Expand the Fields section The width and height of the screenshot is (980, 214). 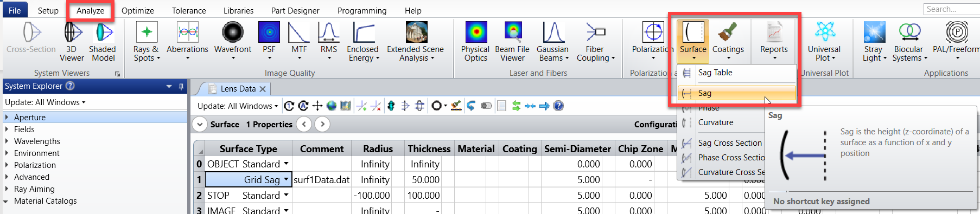click(7, 129)
